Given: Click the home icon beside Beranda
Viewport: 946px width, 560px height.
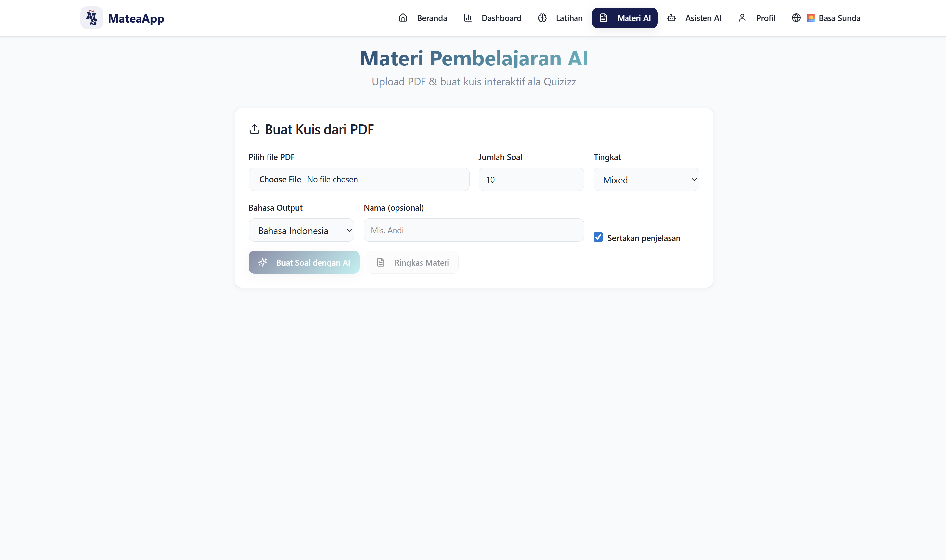Looking at the screenshot, I should click(x=403, y=18).
